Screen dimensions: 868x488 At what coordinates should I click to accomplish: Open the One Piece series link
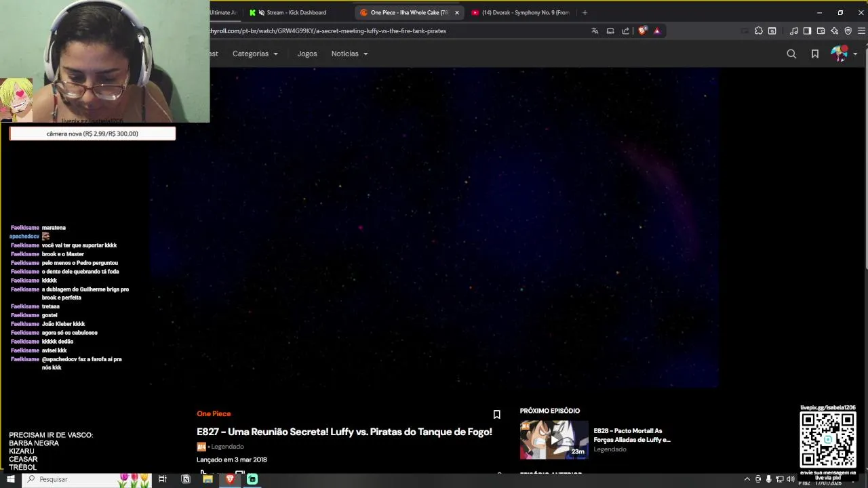click(214, 413)
